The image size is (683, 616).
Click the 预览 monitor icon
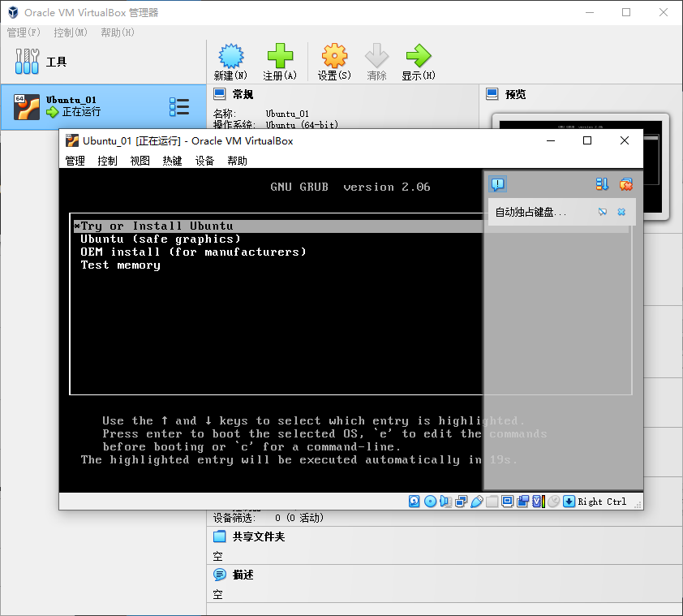tap(492, 93)
